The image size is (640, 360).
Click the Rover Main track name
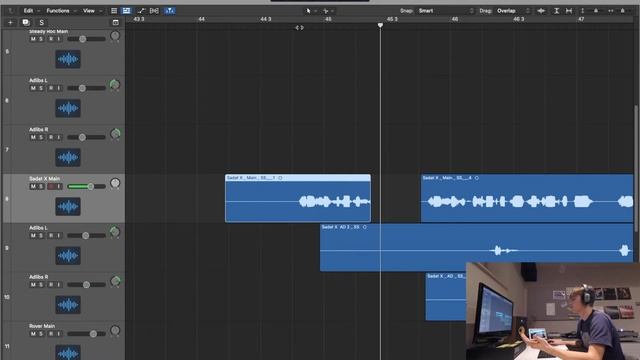click(42, 326)
